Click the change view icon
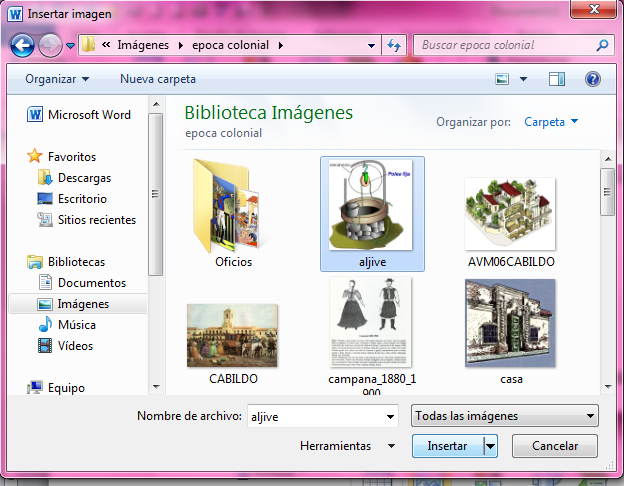624x486 pixels. [x=502, y=79]
